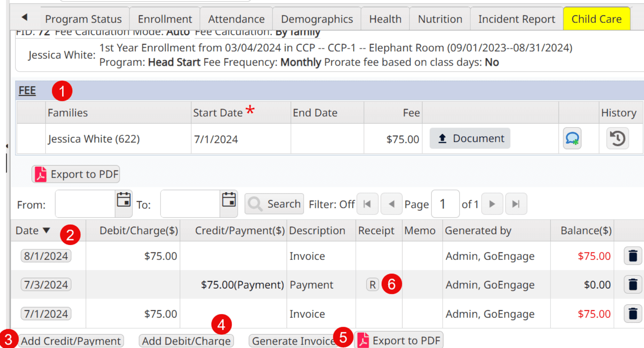The width and height of the screenshot is (644, 348).
Task: Click Add Debit/Charge
Action: click(x=186, y=341)
